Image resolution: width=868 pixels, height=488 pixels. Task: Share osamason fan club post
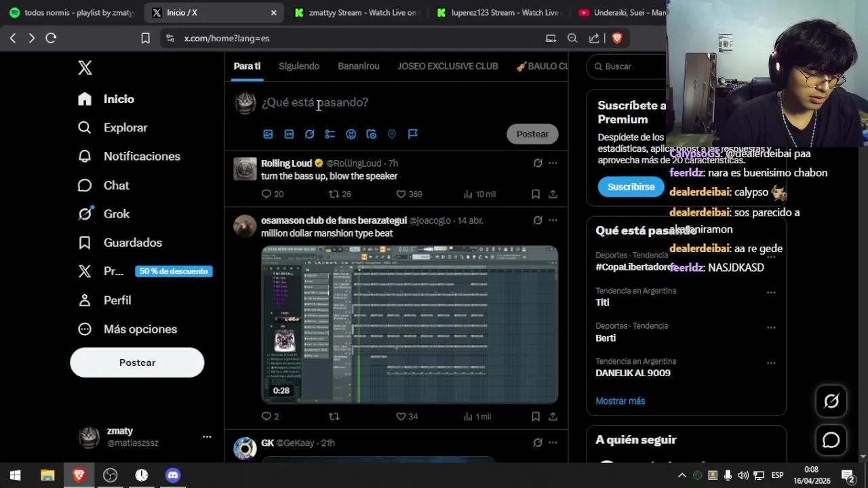pos(553,416)
